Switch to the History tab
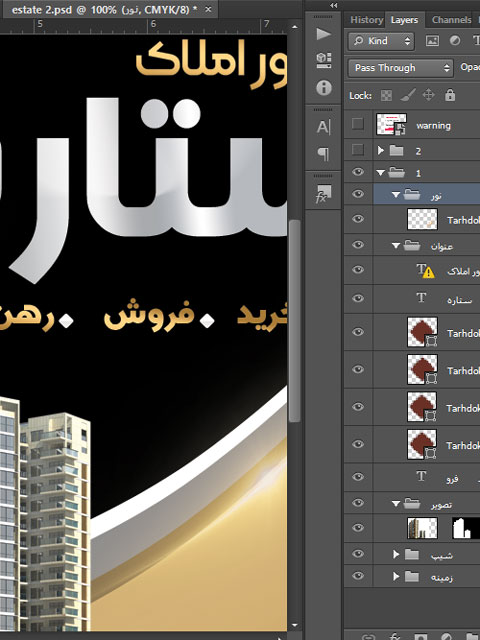This screenshot has height=640, width=480. [366, 20]
